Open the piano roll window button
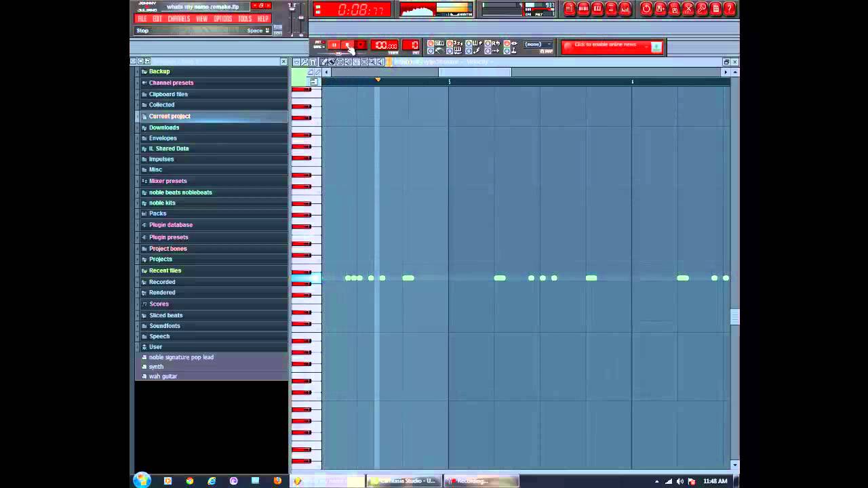 click(x=597, y=9)
